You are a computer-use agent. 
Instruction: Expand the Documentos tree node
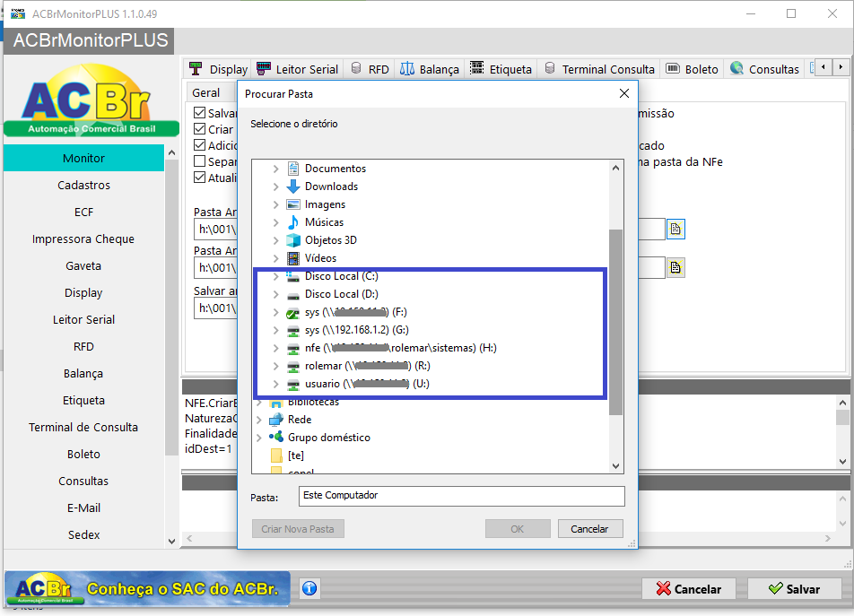[x=275, y=169]
